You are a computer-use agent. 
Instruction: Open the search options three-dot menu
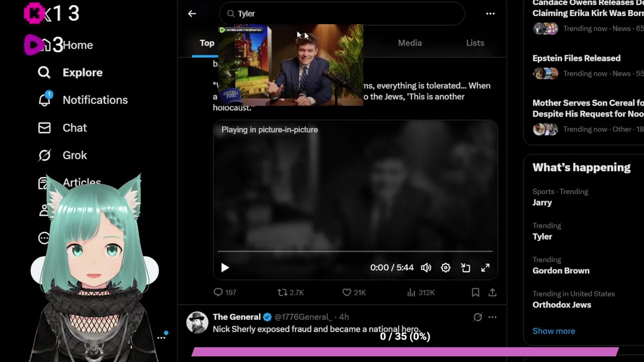click(x=490, y=14)
